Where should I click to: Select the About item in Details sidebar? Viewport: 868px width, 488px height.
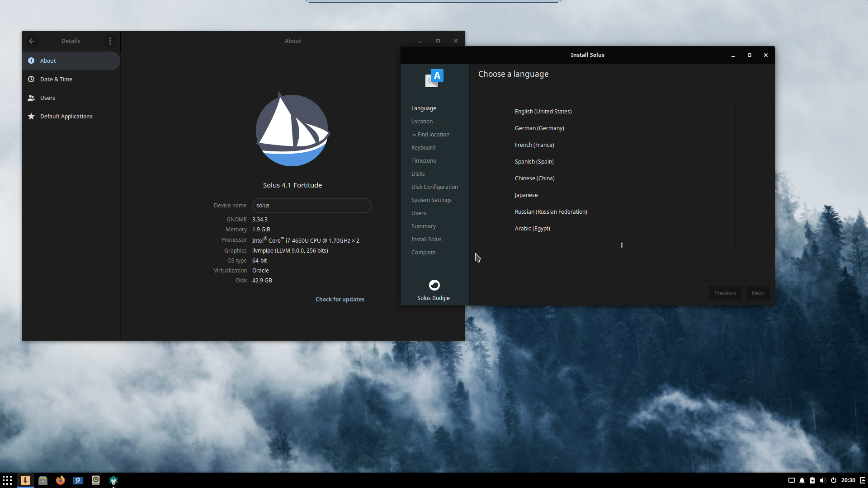point(71,61)
